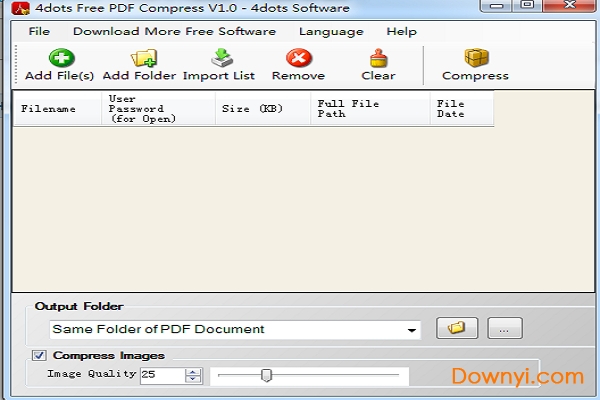
Task: Open Download More Free Software menu
Action: (174, 31)
